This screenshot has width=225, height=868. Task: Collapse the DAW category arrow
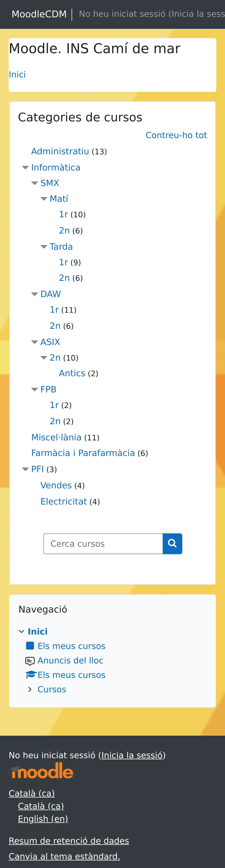tap(34, 294)
